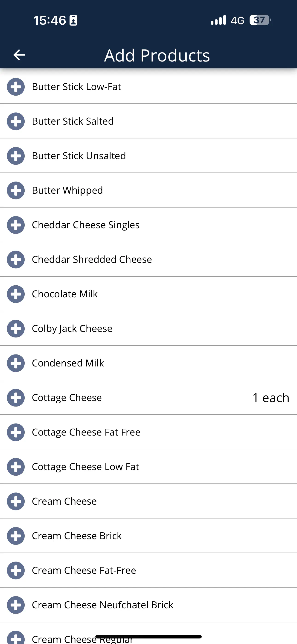Image resolution: width=297 pixels, height=644 pixels.
Task: Increase Cottage Cheese quantity with plus icon
Action: point(16,397)
